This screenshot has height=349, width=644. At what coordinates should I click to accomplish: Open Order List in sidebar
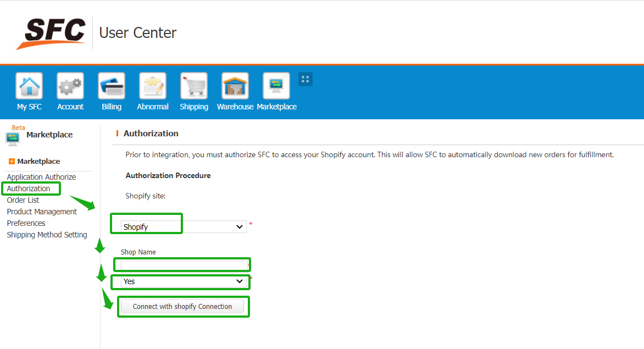point(23,200)
